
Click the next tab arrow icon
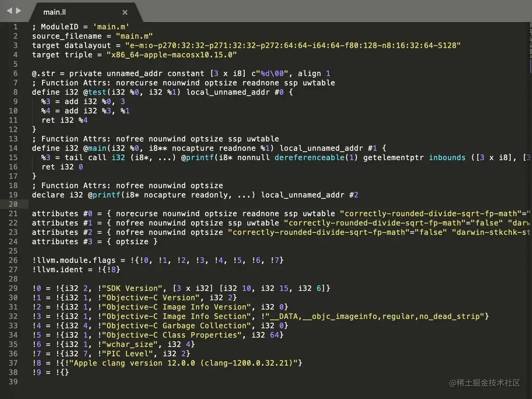tap(18, 10)
